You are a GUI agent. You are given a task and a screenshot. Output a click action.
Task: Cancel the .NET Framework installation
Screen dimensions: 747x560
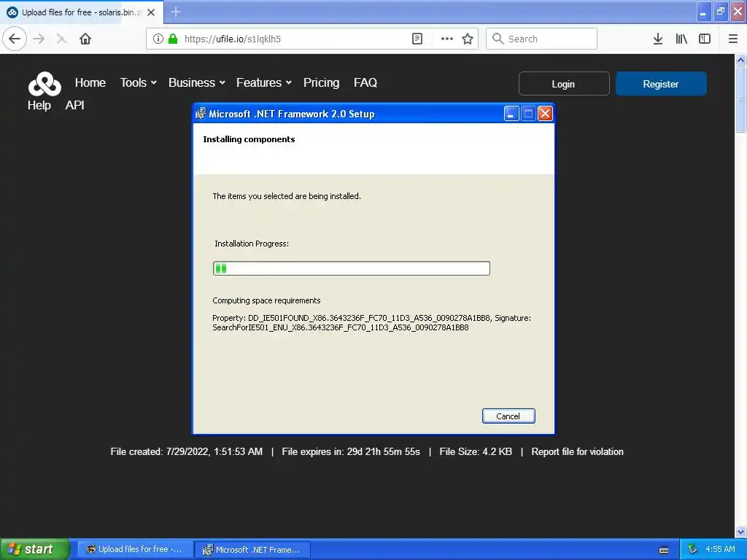tap(508, 416)
